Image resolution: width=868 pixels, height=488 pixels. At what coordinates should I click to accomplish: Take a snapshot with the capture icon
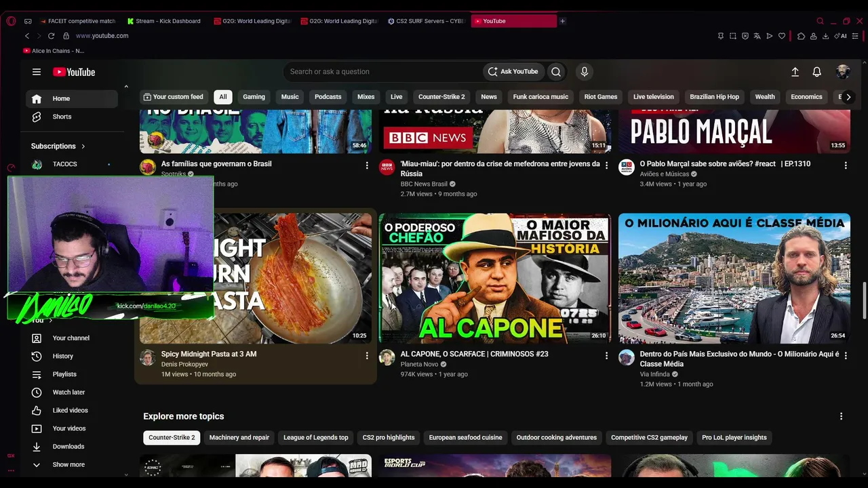[733, 36]
